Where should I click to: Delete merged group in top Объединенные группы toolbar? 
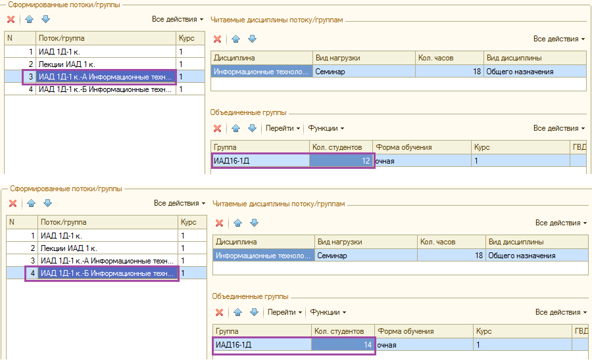click(218, 128)
